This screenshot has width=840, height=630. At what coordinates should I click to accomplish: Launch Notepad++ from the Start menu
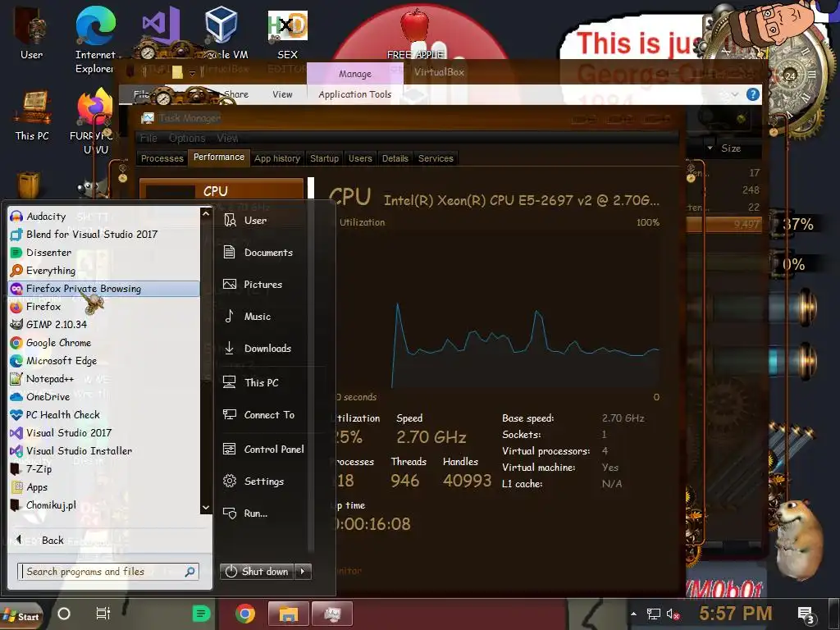(x=104, y=379)
